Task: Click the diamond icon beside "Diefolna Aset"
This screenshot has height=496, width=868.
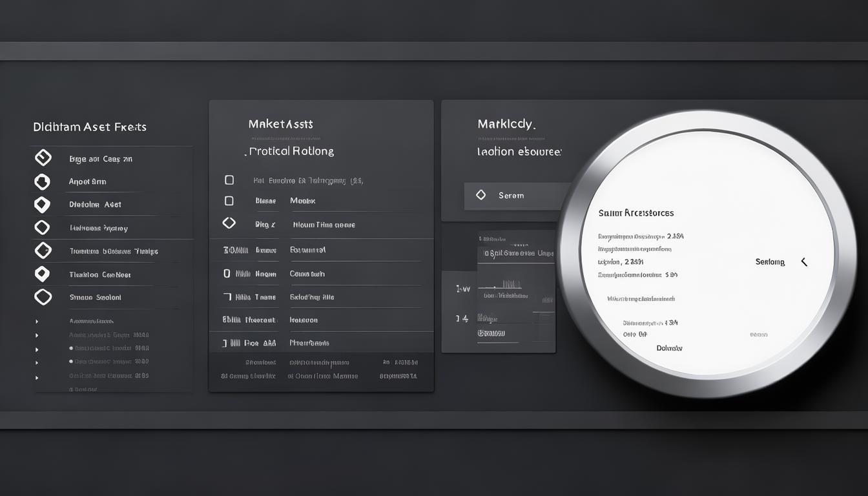Action: (x=42, y=205)
